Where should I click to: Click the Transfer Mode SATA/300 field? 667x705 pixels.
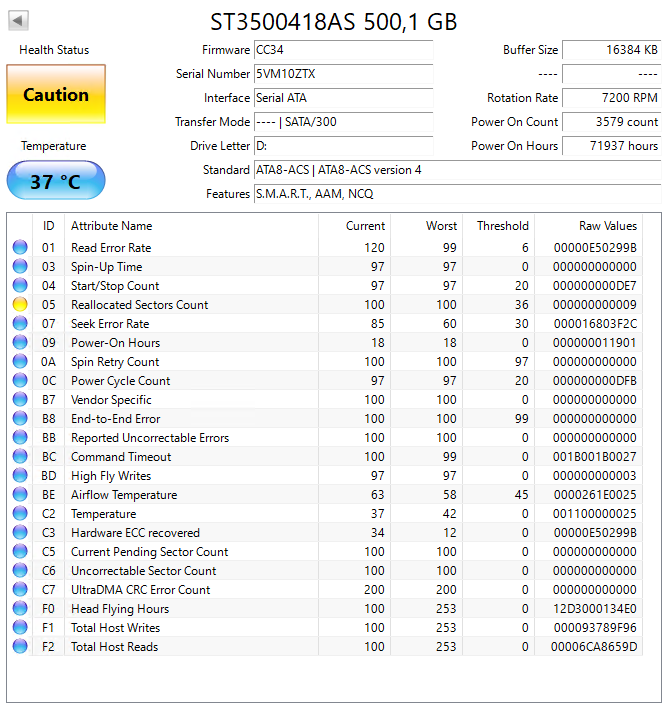(x=344, y=122)
